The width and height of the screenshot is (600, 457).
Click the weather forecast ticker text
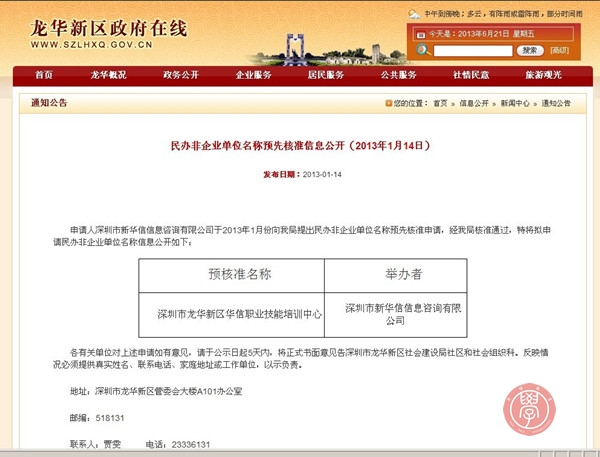503,14
